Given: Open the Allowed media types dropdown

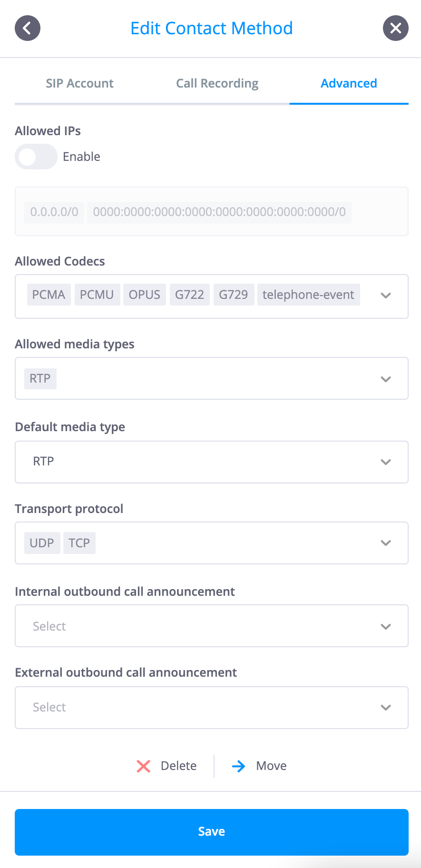Looking at the screenshot, I should (x=212, y=378).
